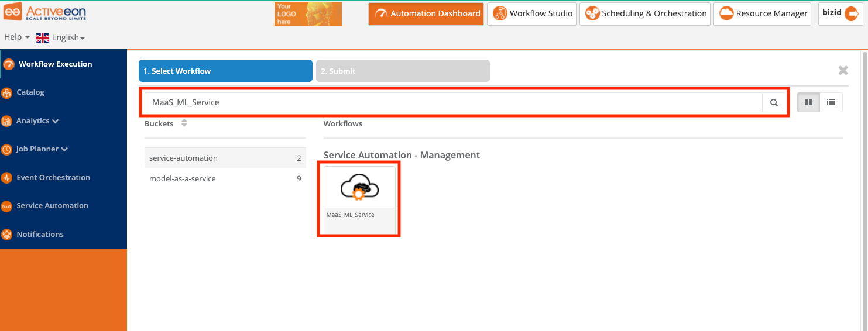Open the Help dropdown menu

[x=17, y=37]
